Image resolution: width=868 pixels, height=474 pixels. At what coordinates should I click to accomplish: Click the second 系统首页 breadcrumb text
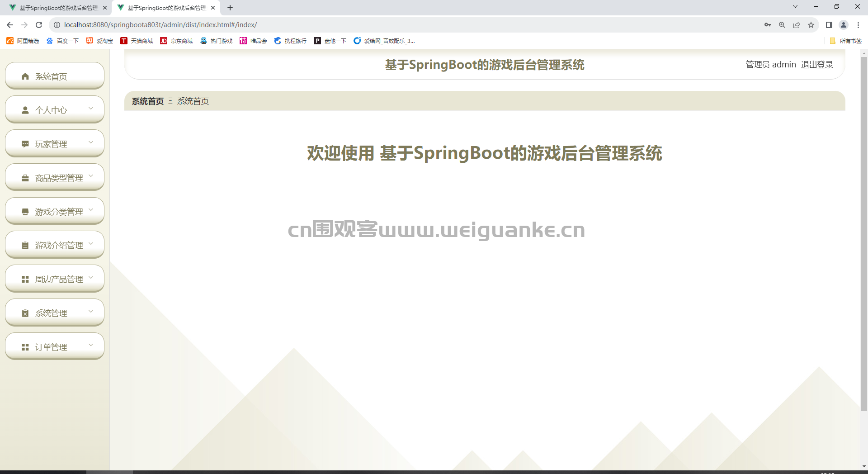tap(193, 101)
